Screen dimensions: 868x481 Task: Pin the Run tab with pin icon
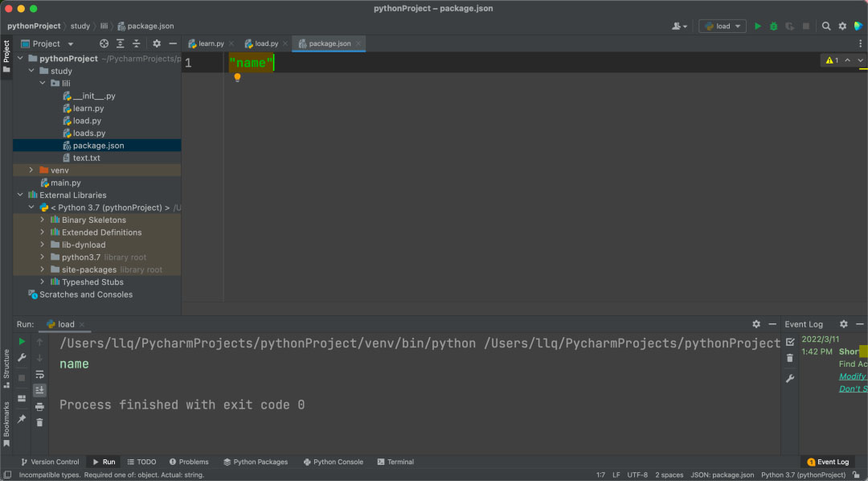pos(23,419)
